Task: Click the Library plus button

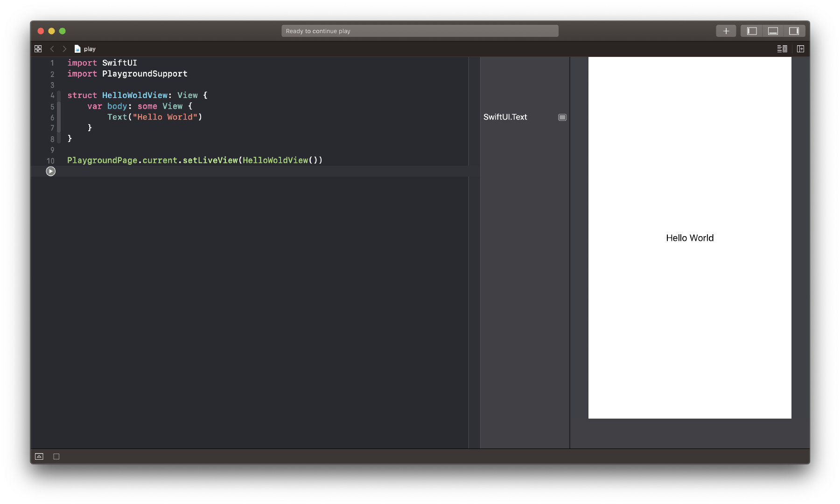Action: pos(726,31)
